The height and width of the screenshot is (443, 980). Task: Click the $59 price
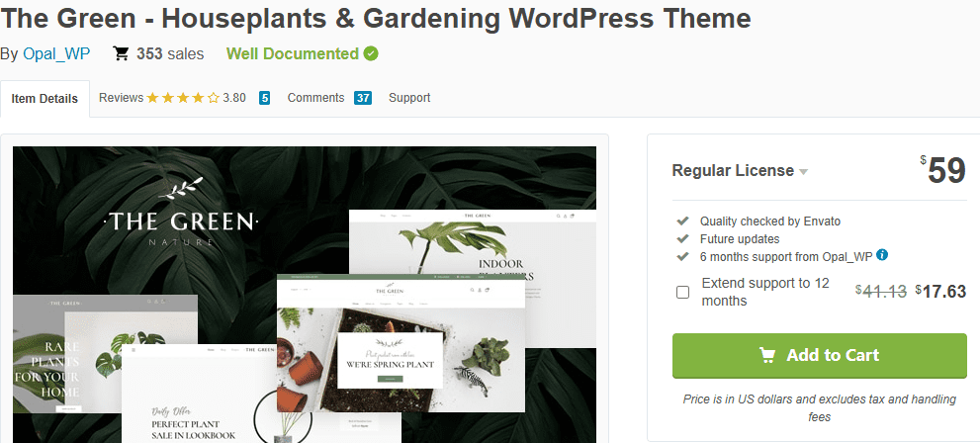[943, 170]
